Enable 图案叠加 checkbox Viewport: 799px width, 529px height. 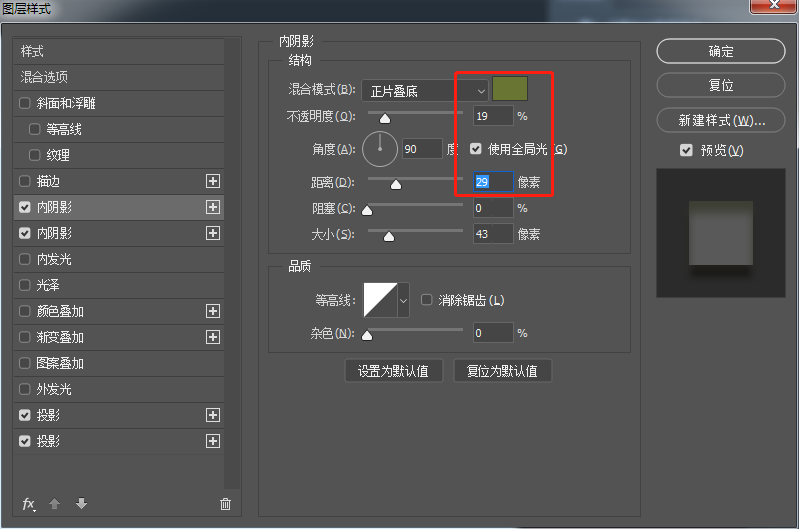tap(24, 363)
